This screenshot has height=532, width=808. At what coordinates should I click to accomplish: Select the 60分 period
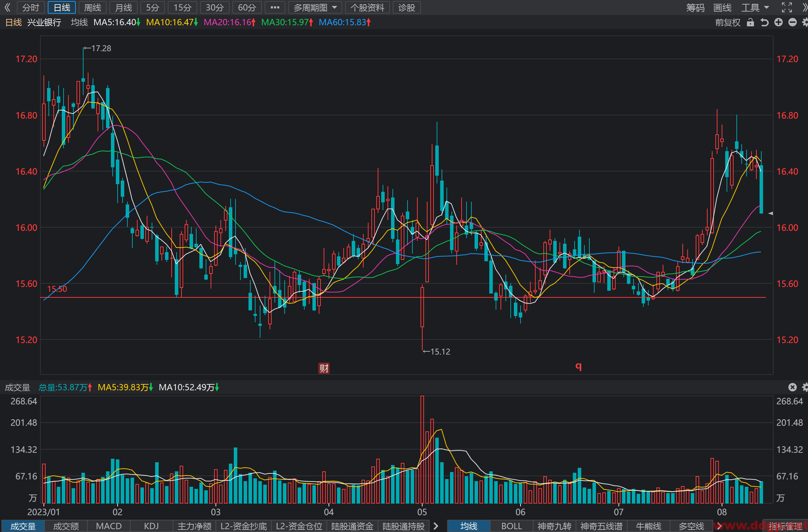pyautogui.click(x=247, y=7)
